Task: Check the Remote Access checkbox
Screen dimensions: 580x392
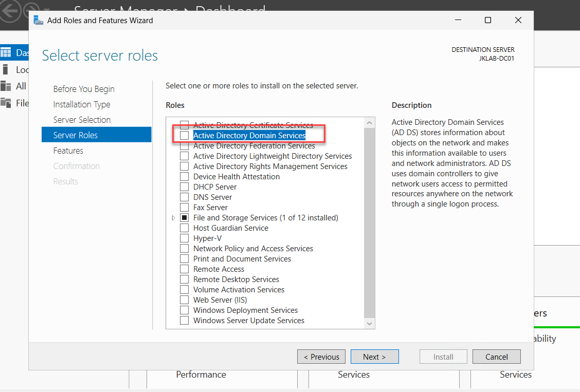Action: [184, 269]
